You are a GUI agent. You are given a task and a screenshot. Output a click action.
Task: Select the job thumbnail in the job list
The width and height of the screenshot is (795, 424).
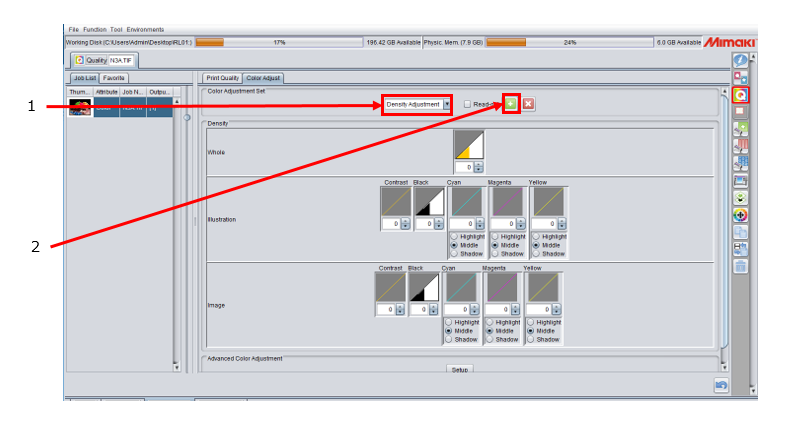(x=80, y=107)
